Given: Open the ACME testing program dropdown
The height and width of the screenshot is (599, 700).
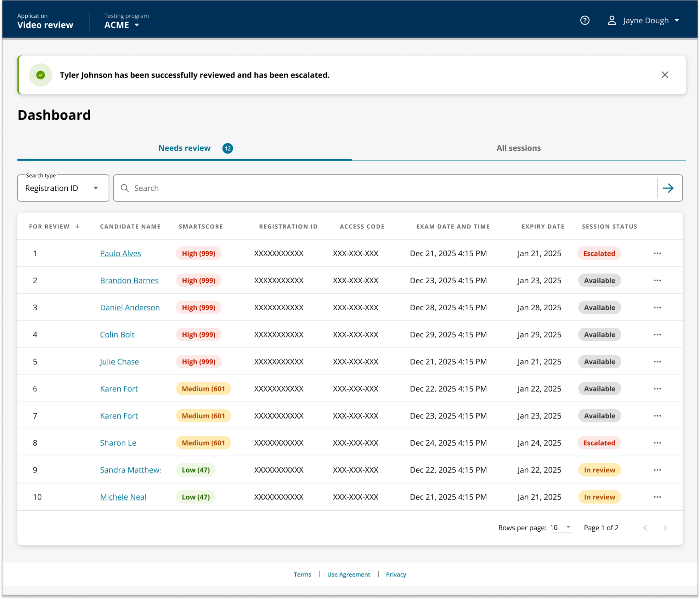Looking at the screenshot, I should [x=122, y=25].
